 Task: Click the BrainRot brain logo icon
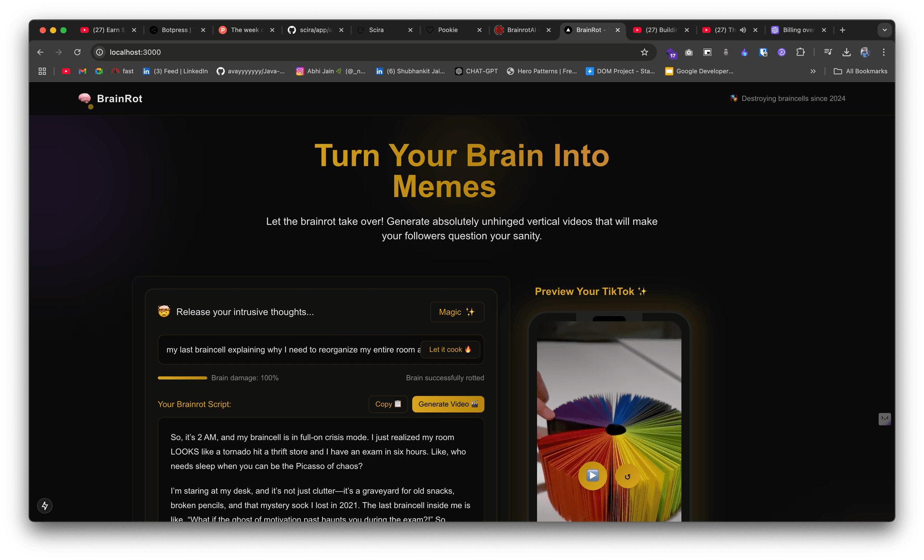click(85, 99)
